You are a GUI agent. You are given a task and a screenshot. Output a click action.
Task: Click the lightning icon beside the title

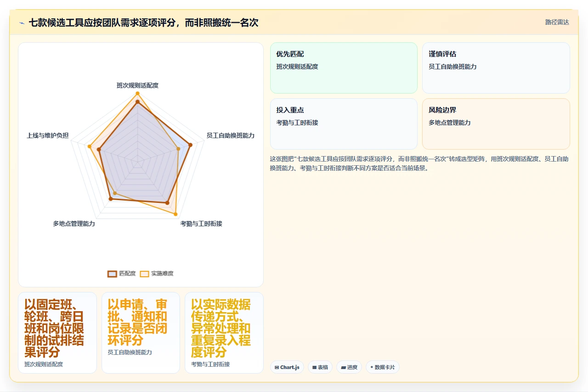pyautogui.click(x=22, y=23)
